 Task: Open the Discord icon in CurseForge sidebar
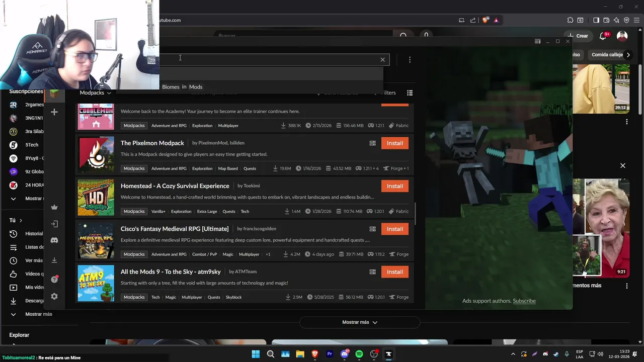tap(54, 240)
